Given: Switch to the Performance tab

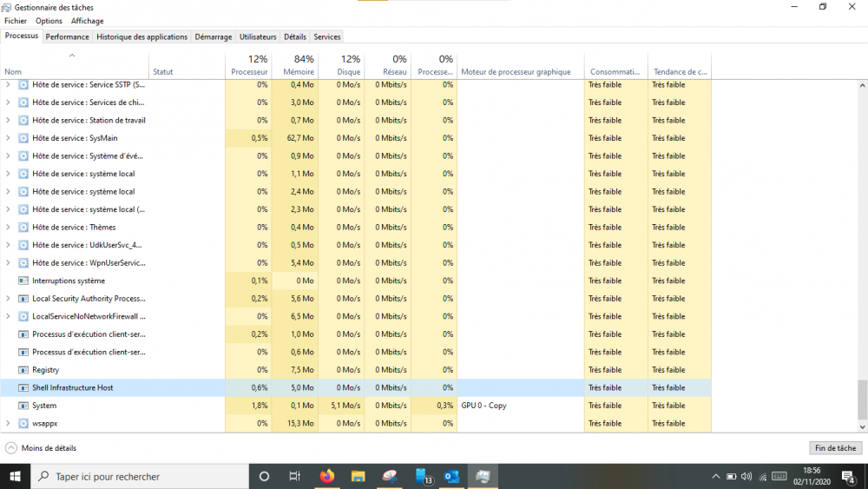Looking at the screenshot, I should click(x=67, y=36).
